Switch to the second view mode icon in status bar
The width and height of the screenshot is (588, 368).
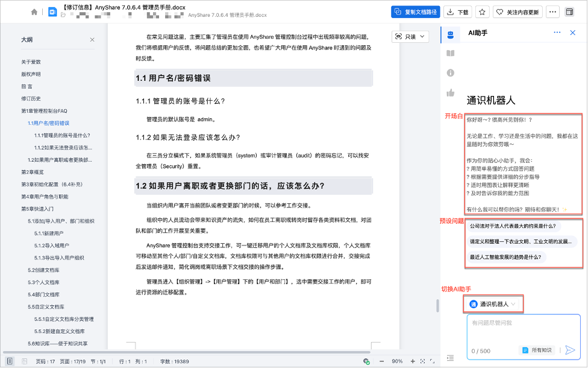tap(24, 361)
